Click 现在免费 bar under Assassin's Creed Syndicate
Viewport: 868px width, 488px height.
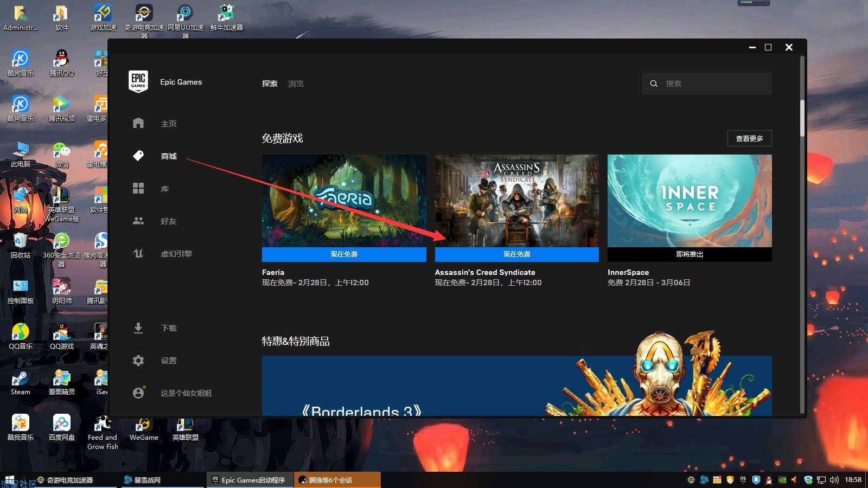coord(517,254)
